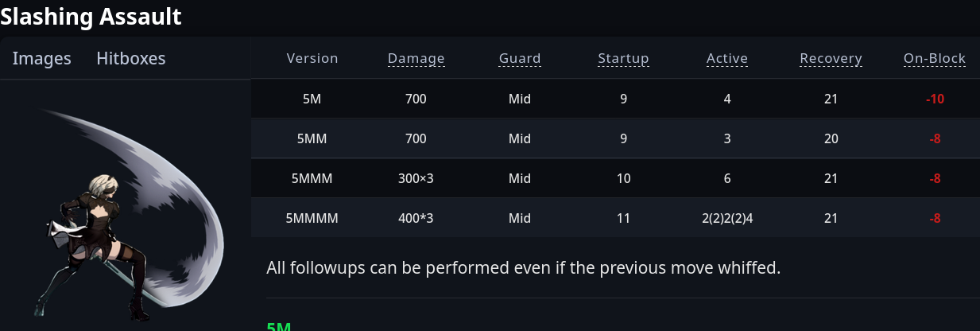Click the 300×3 damage value
This screenshot has height=331, width=980.
[x=416, y=178]
